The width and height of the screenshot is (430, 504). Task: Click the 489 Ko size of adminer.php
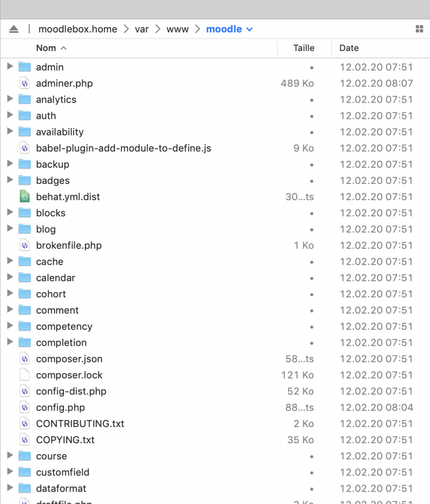coord(297,83)
